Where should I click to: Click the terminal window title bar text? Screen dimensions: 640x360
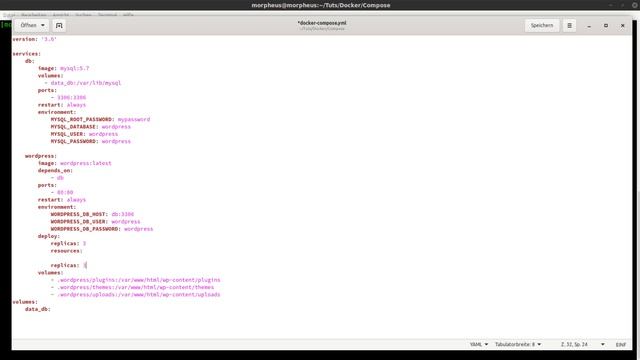(x=321, y=5)
